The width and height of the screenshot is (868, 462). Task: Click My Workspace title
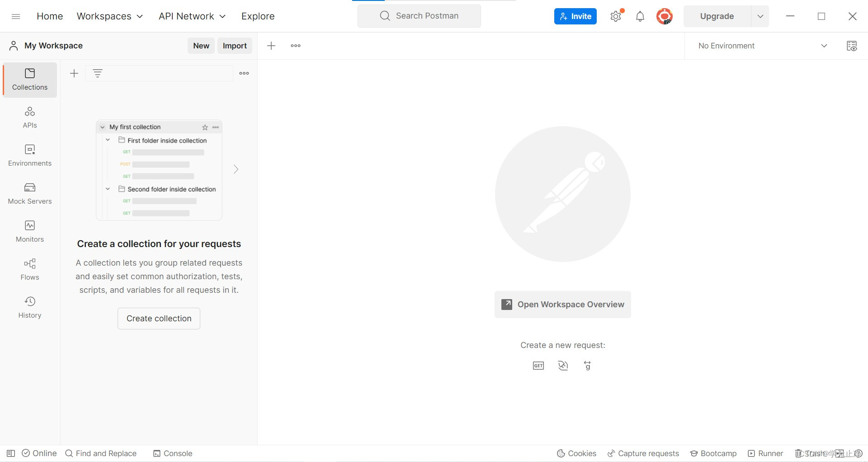coord(53,46)
